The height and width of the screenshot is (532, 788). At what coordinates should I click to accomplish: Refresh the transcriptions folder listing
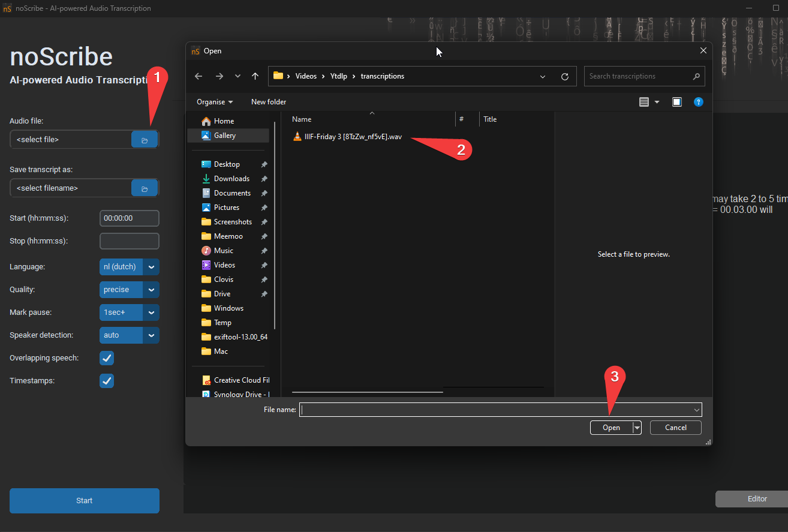pos(564,76)
